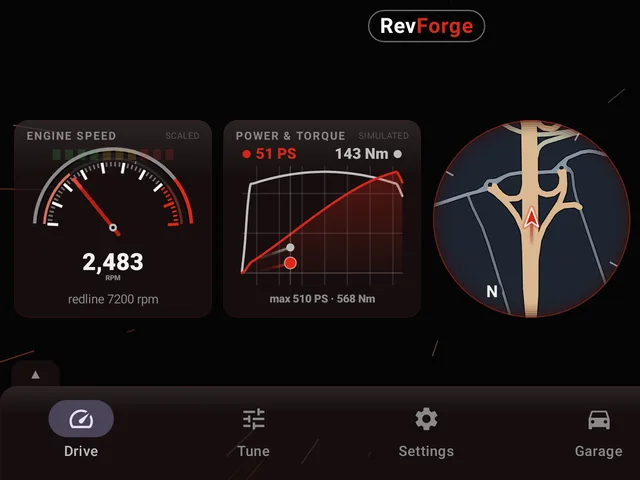
Task: Click the grey torque marker dot on chart
Action: [x=290, y=247]
